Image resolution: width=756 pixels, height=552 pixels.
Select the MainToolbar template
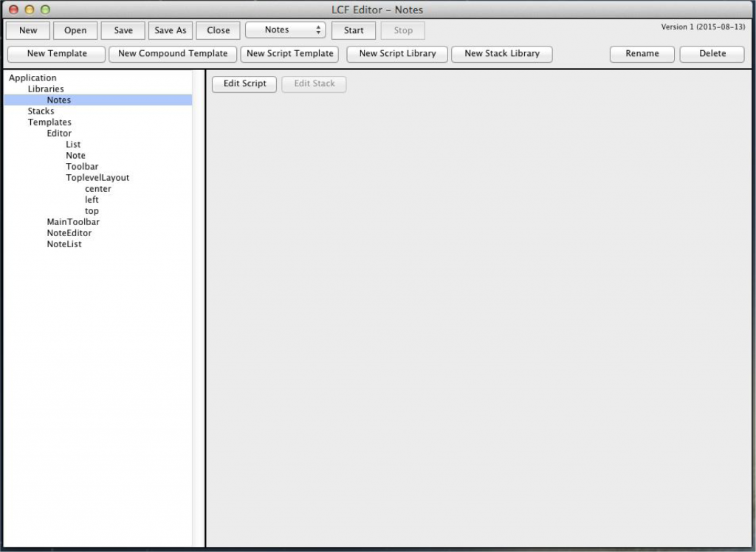73,222
